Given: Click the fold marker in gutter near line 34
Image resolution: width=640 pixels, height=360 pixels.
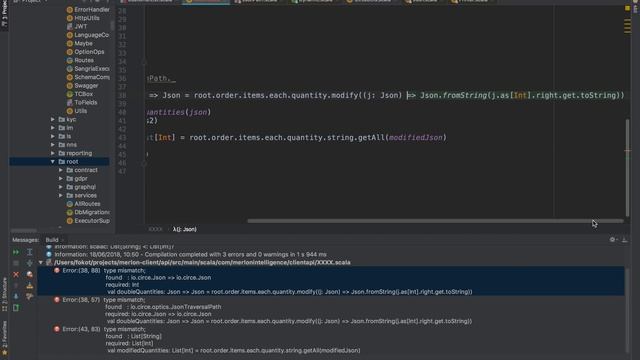Looking at the screenshot, I should pos(144,62).
